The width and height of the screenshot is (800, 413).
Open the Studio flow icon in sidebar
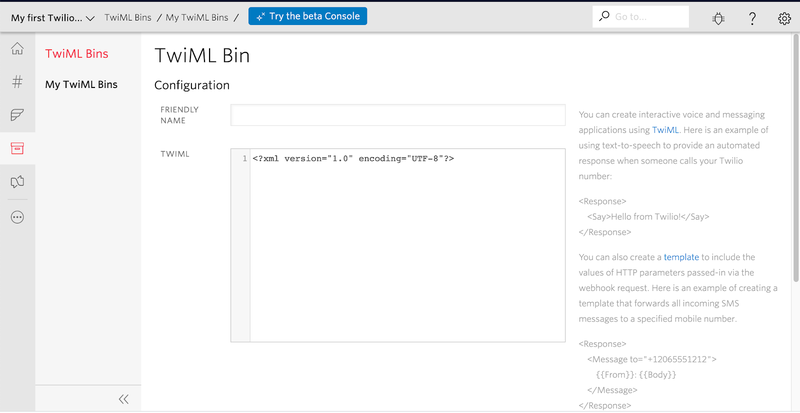point(17,182)
